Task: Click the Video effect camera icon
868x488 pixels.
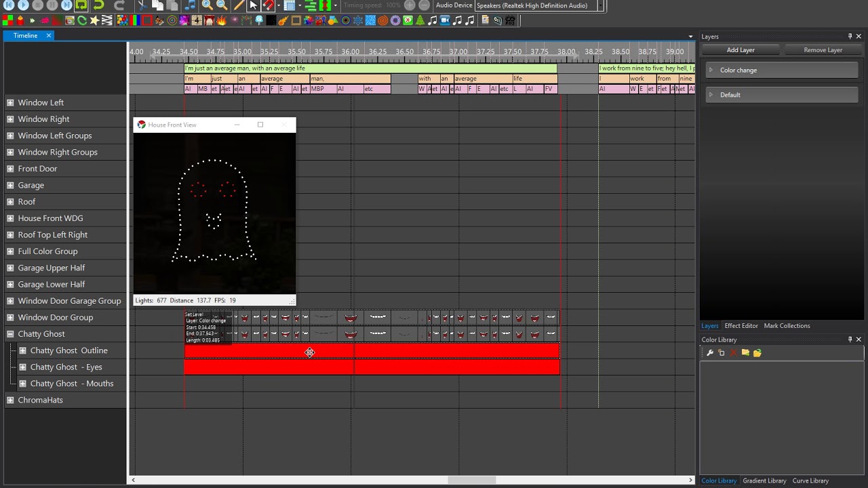Action: (x=445, y=20)
